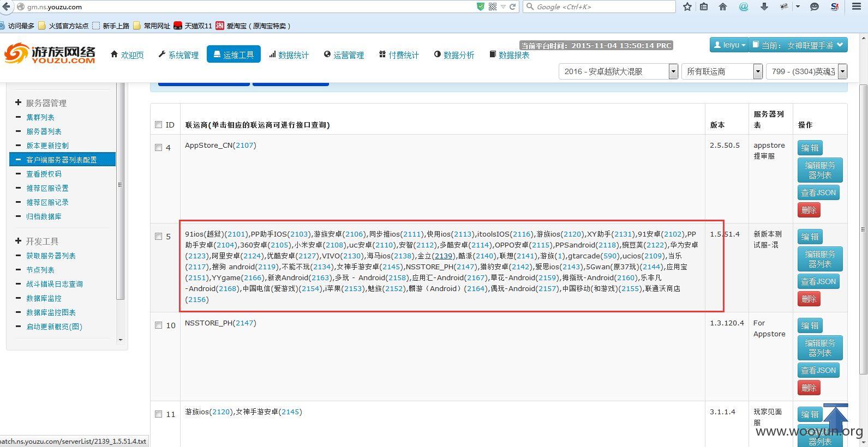
Task: Click the S! extension icon
Action: coord(835,7)
